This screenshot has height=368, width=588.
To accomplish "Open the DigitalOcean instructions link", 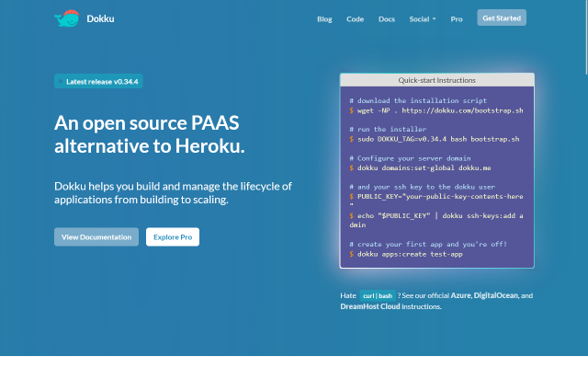I will pos(496,295).
